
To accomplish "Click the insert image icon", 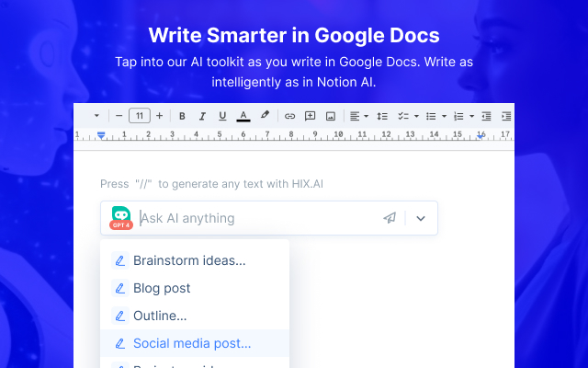I will pos(331,117).
